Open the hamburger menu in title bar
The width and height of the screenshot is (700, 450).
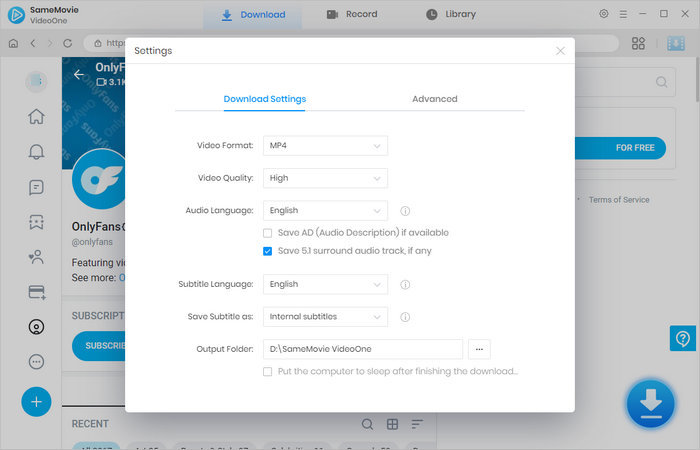pos(623,14)
